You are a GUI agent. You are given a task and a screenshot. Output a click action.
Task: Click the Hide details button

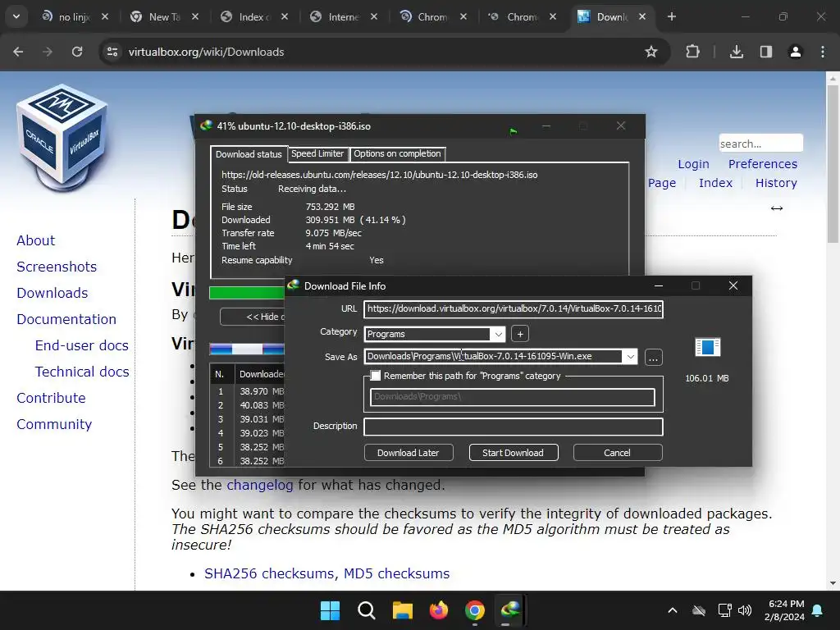point(252,317)
